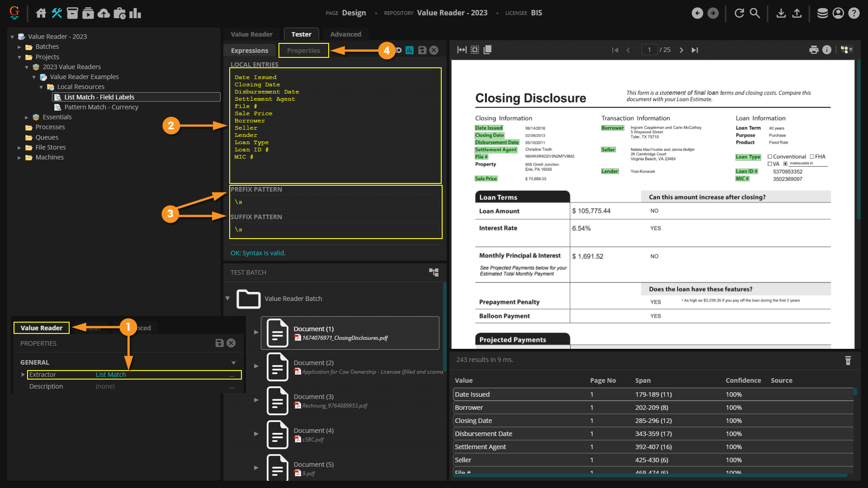Go to next page in document viewer

681,50
